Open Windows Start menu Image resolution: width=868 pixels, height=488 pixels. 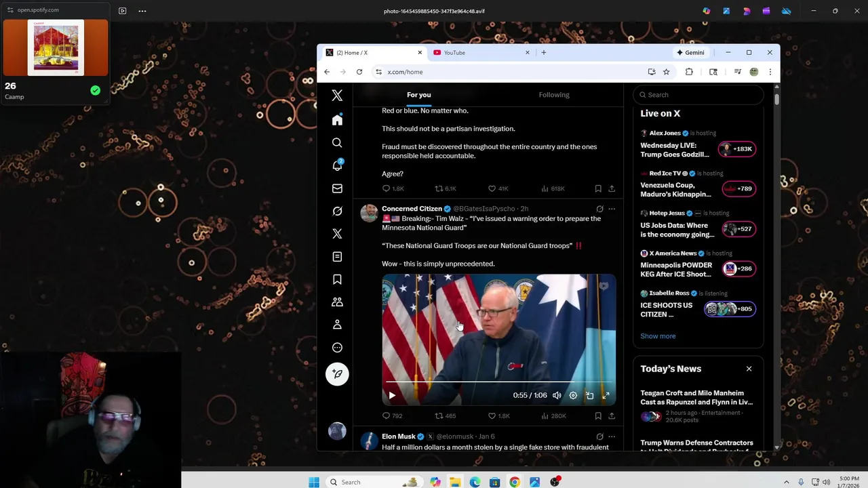coord(314,482)
